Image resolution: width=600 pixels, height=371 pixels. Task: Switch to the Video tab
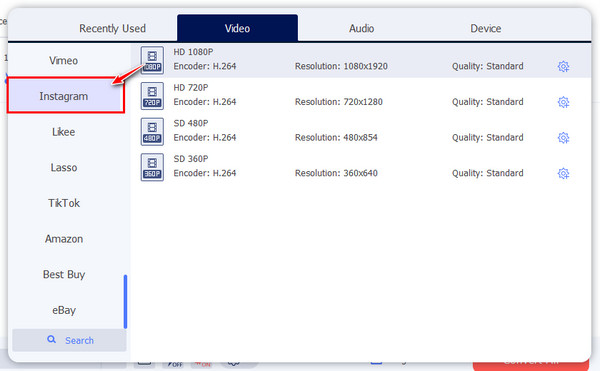click(237, 28)
